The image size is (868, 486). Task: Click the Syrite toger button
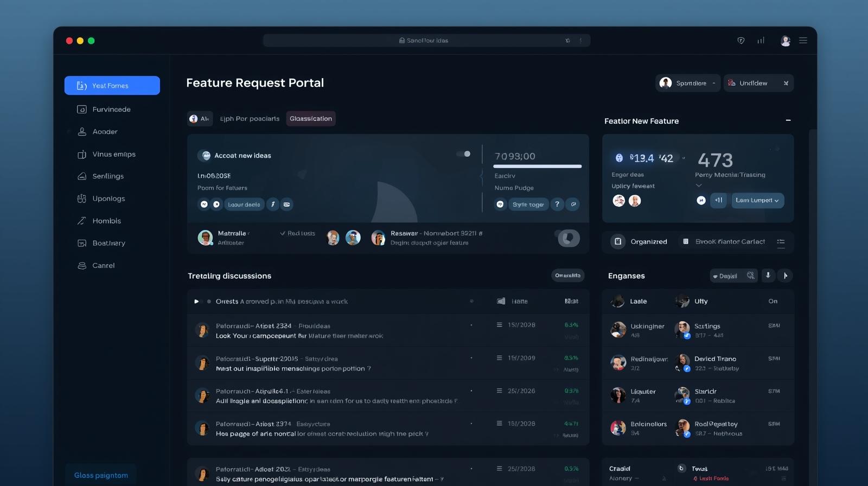[528, 204]
